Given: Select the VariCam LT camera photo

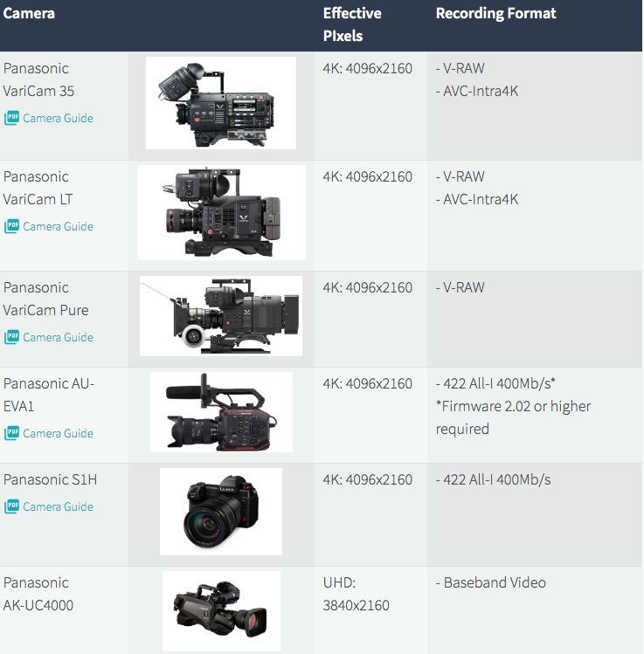Looking at the screenshot, I should click(221, 213).
